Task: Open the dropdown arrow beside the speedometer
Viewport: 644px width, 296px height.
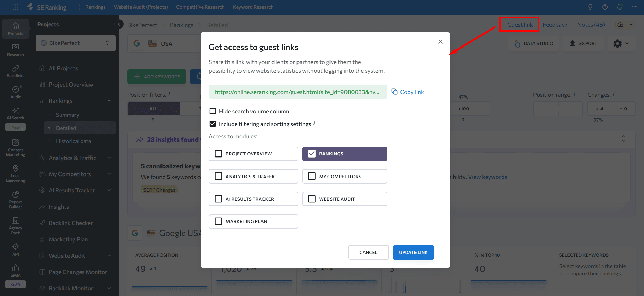Action: [631, 25]
